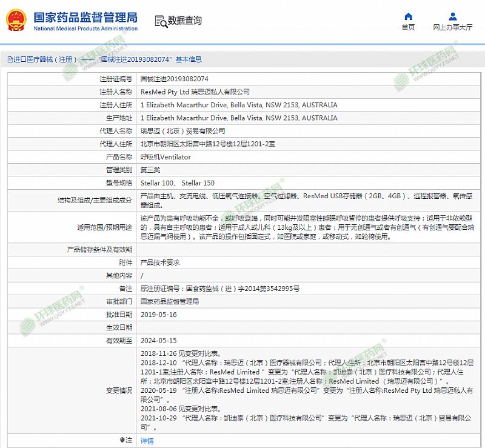Click the expiry date 2024-05-15

pos(159,341)
